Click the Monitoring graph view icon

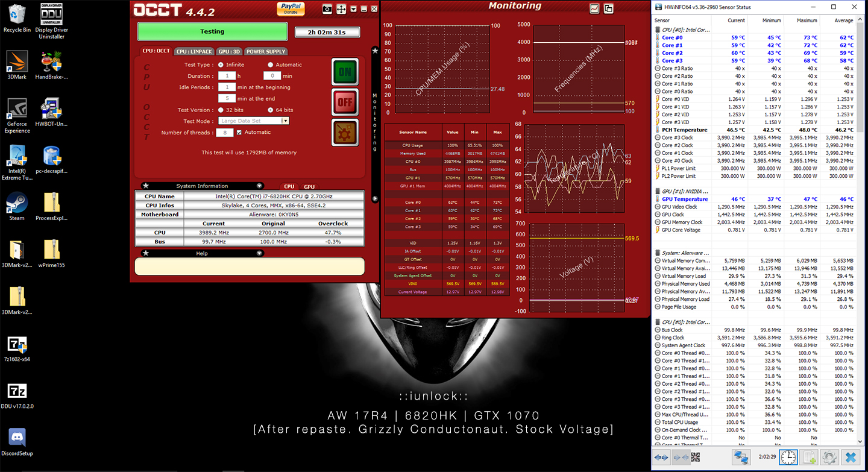pyautogui.click(x=595, y=8)
